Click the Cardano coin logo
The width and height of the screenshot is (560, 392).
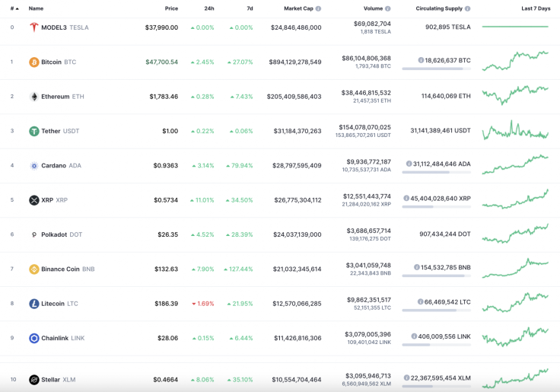click(x=34, y=166)
